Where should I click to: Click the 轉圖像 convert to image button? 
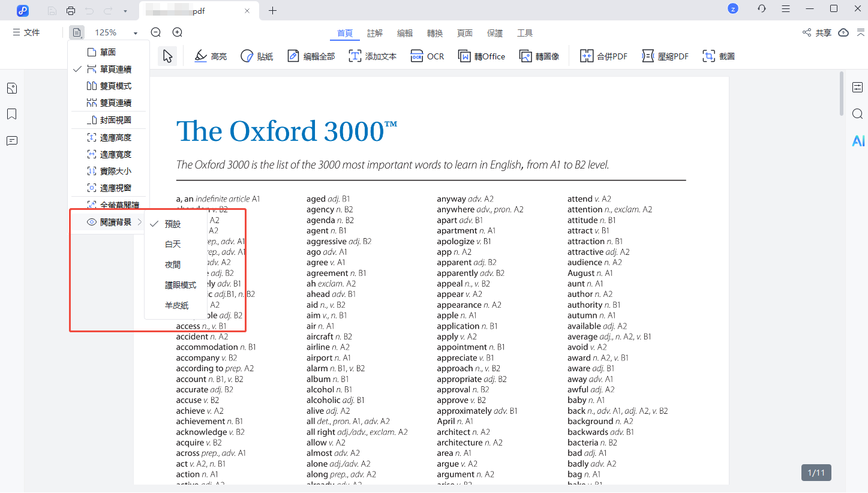pos(539,56)
